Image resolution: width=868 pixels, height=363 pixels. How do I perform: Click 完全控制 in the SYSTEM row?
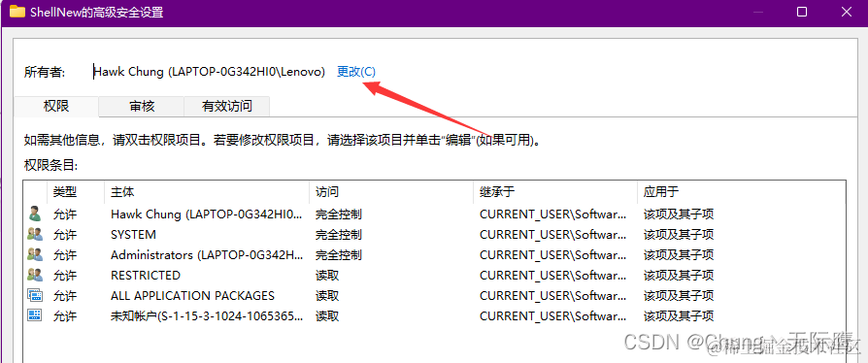(339, 234)
